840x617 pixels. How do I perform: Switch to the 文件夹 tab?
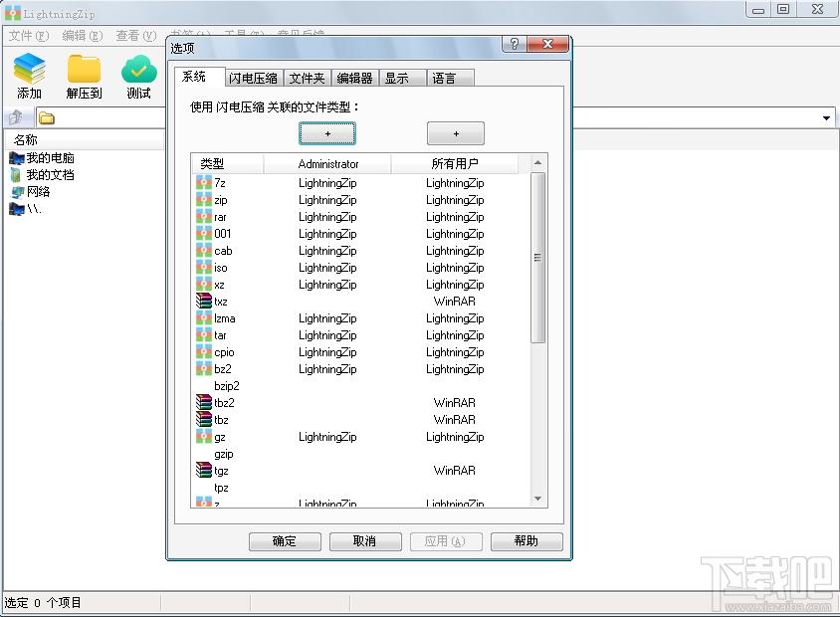tap(307, 79)
